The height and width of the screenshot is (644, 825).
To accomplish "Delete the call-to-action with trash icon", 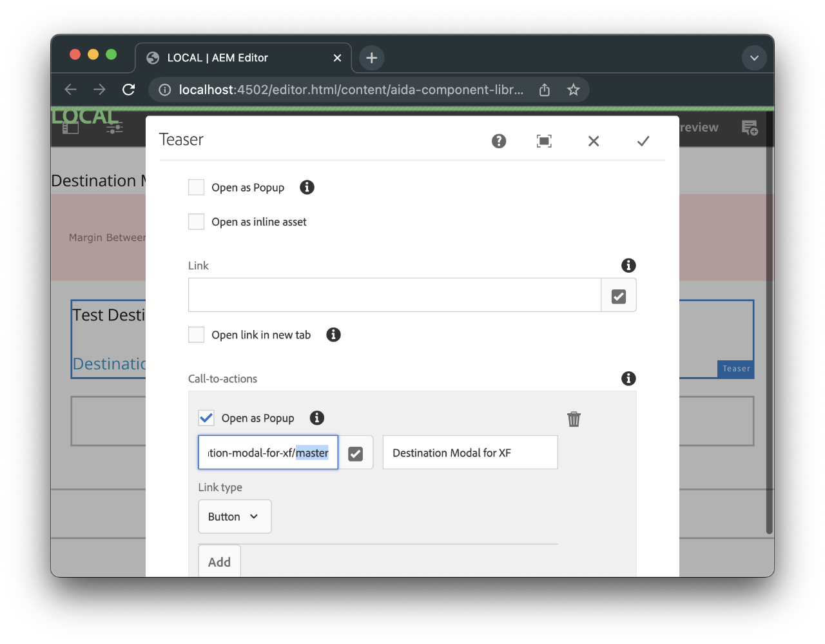I will (x=574, y=419).
